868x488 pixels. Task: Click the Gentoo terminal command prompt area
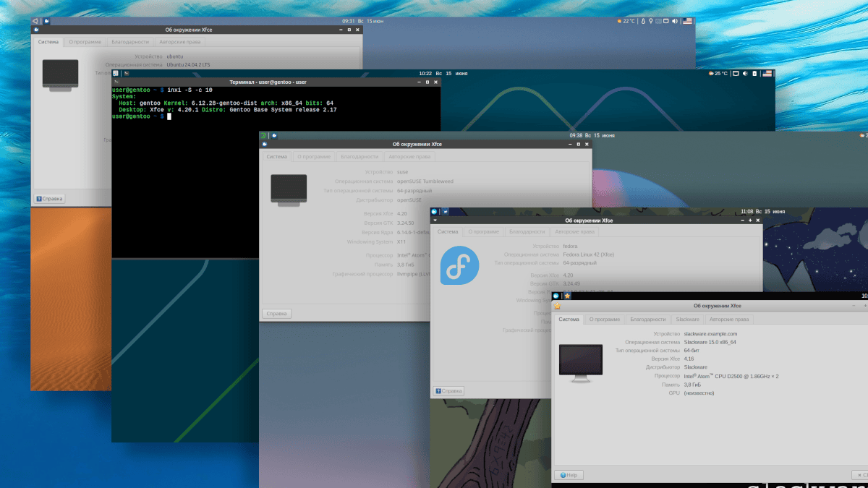(169, 116)
